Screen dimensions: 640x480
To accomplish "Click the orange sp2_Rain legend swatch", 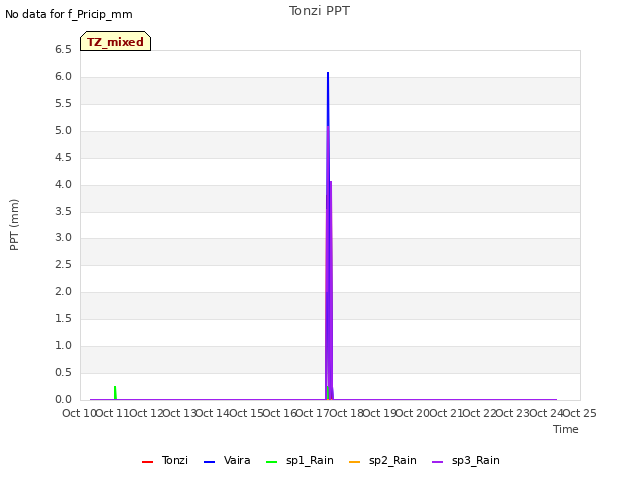I will click(355, 462).
